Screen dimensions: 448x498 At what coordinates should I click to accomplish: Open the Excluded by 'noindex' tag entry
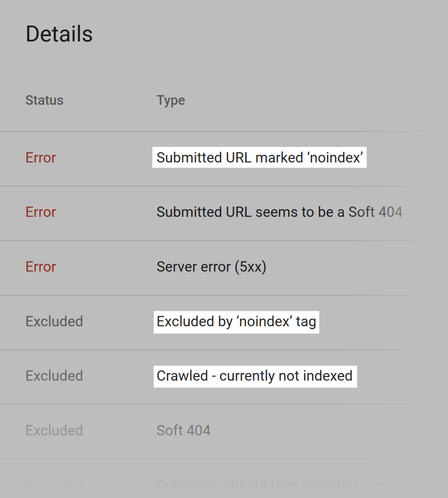[x=236, y=321]
